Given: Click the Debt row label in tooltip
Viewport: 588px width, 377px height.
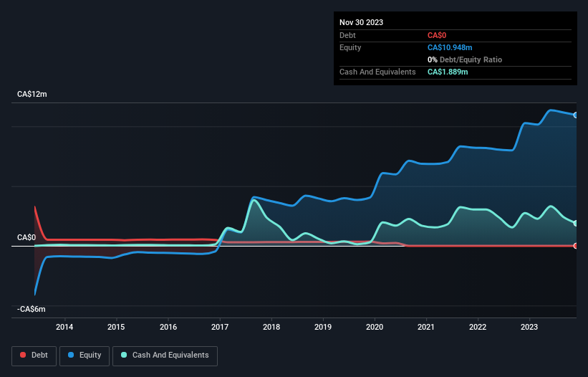Looking at the screenshot, I should (347, 35).
